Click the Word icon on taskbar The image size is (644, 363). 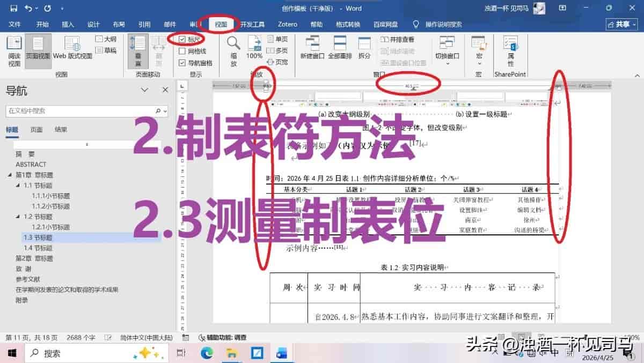pos(282,353)
